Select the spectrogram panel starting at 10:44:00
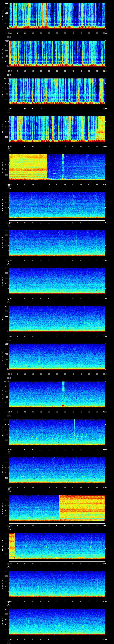This screenshot has width=114, height=644. (57, 584)
